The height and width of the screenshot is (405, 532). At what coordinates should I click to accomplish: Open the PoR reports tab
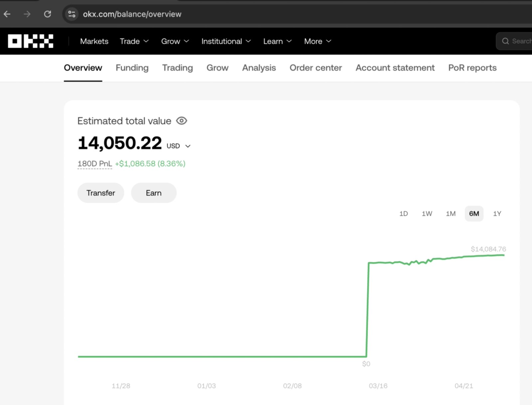[x=472, y=68]
